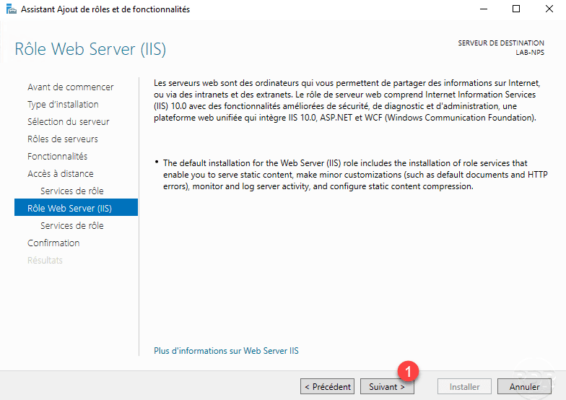Open the Sélection du serveur step
Viewport: 566px width, 400px height.
click(x=68, y=122)
